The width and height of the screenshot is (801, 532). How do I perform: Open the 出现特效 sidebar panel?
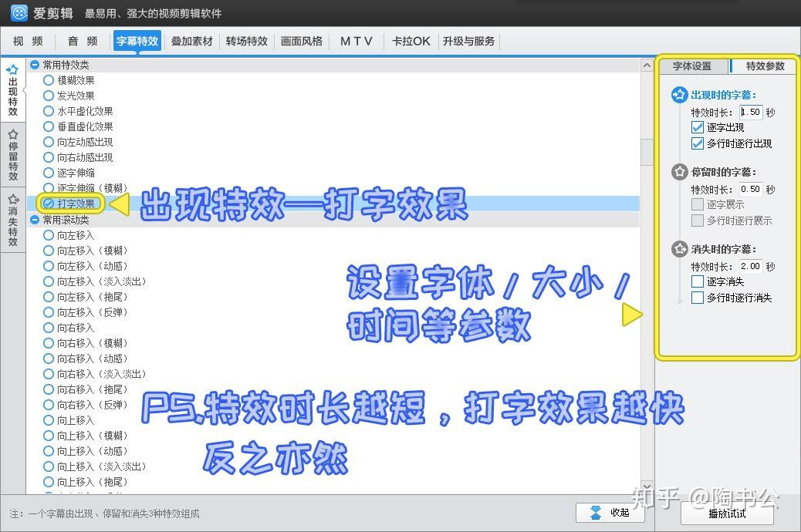click(x=12, y=90)
